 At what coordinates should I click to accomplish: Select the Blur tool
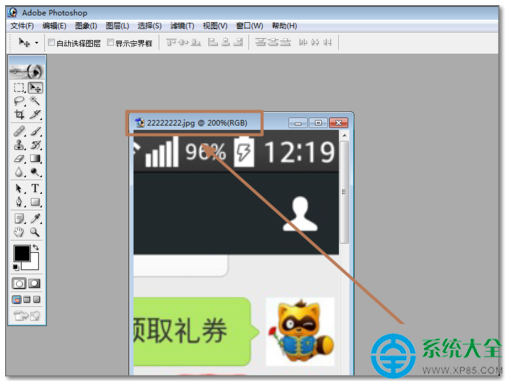[x=19, y=172]
